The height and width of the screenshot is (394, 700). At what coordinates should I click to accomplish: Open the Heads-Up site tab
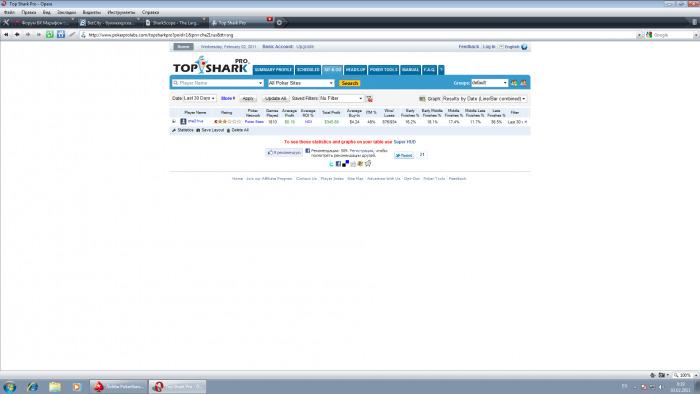click(x=355, y=70)
